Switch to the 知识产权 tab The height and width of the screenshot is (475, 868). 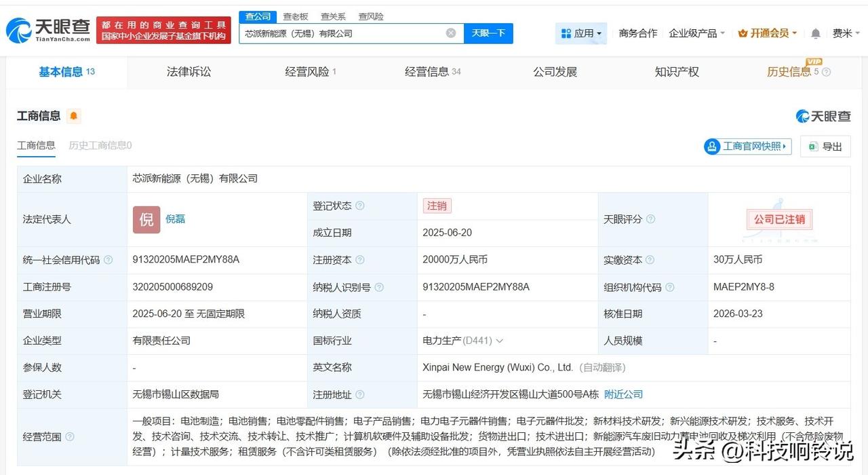point(676,72)
